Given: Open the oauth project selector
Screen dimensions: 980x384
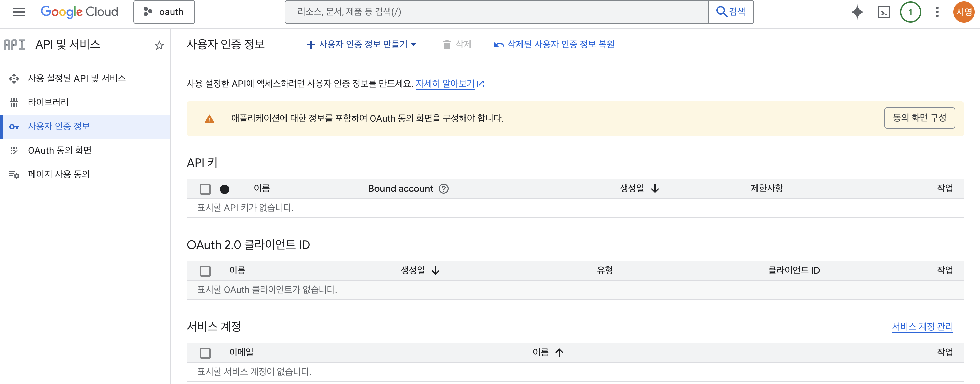Looking at the screenshot, I should coord(164,12).
